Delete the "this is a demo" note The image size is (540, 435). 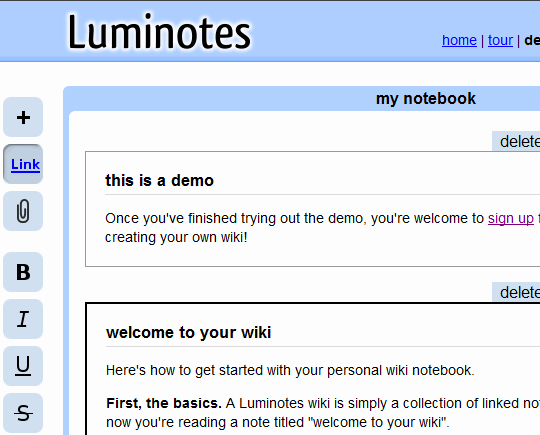[x=516, y=141]
